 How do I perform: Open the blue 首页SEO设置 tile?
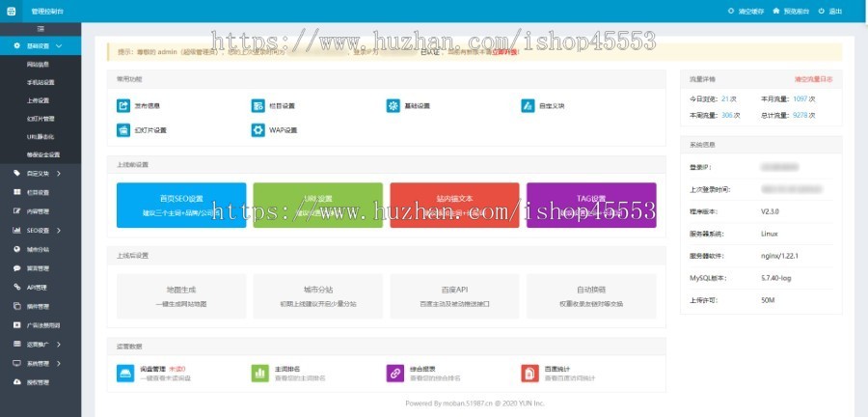click(x=181, y=205)
